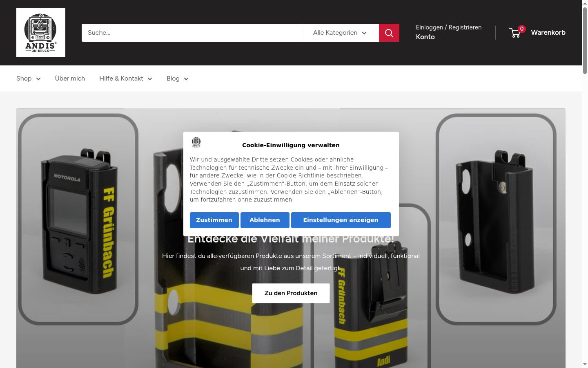Expand the Shop menu
Image resolution: width=588 pixels, height=368 pixels.
click(x=29, y=79)
